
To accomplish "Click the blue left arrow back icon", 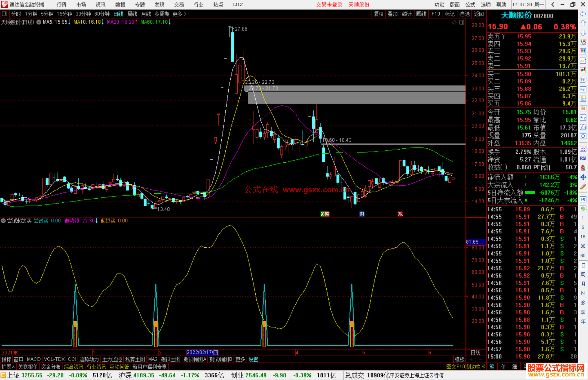I will pyautogui.click(x=583, y=14).
